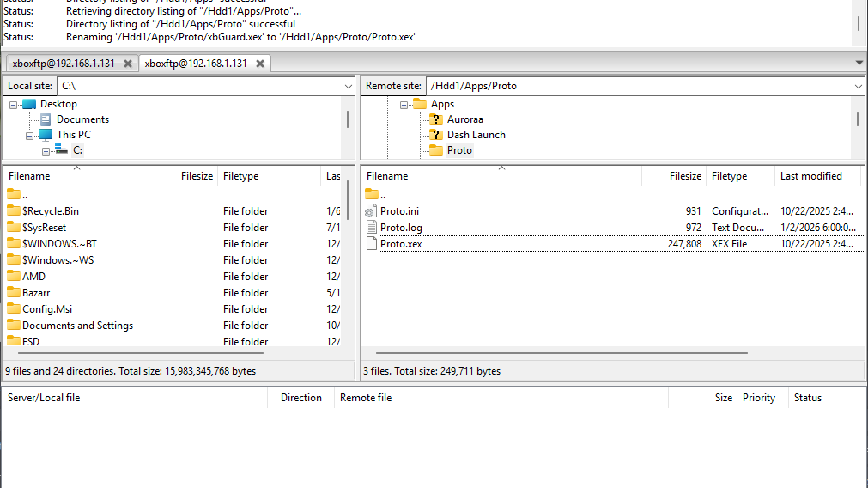Image resolution: width=868 pixels, height=488 pixels.
Task: Close the first xboxftp@192.168.1.131 tab
Action: [x=128, y=64]
